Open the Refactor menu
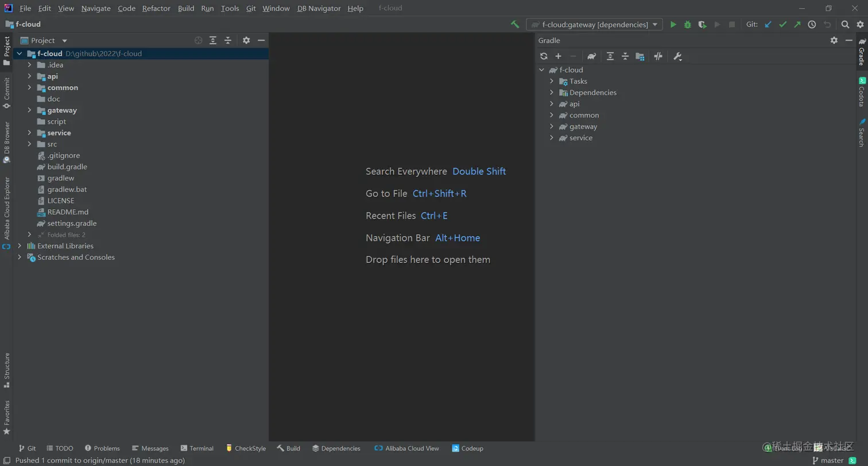Viewport: 868px width, 466px height. (x=156, y=9)
